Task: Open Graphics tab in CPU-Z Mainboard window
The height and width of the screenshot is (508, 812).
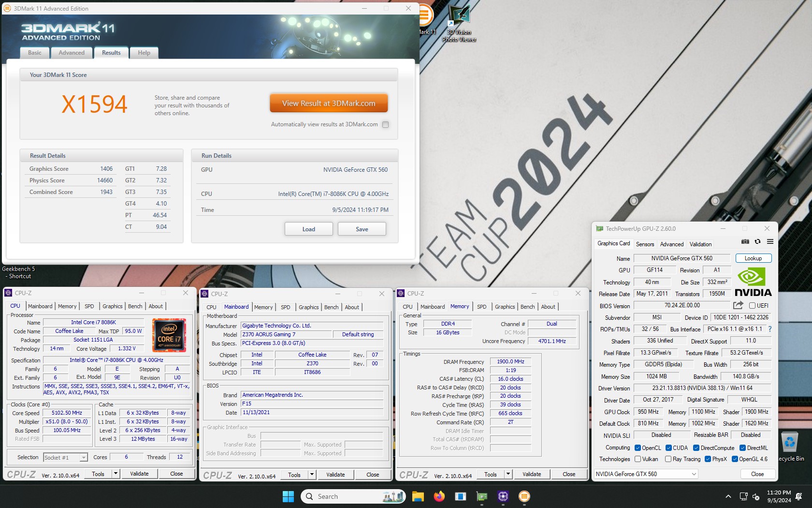Action: (x=309, y=307)
